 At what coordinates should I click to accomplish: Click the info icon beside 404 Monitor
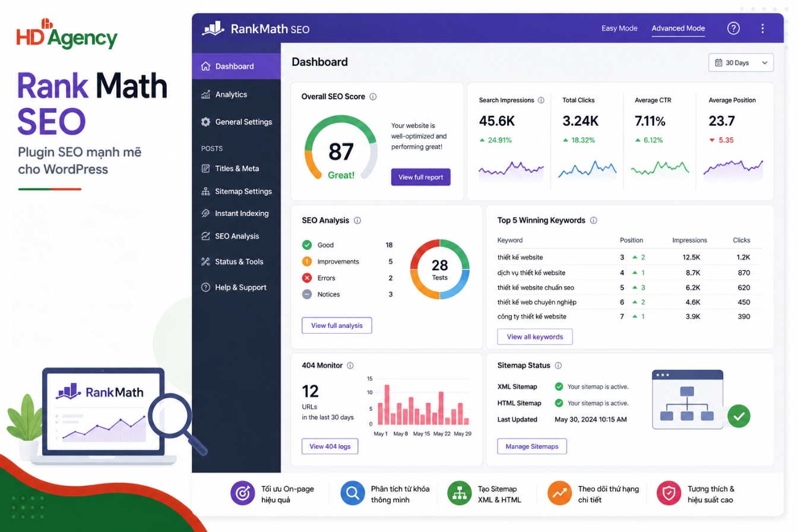(x=350, y=366)
